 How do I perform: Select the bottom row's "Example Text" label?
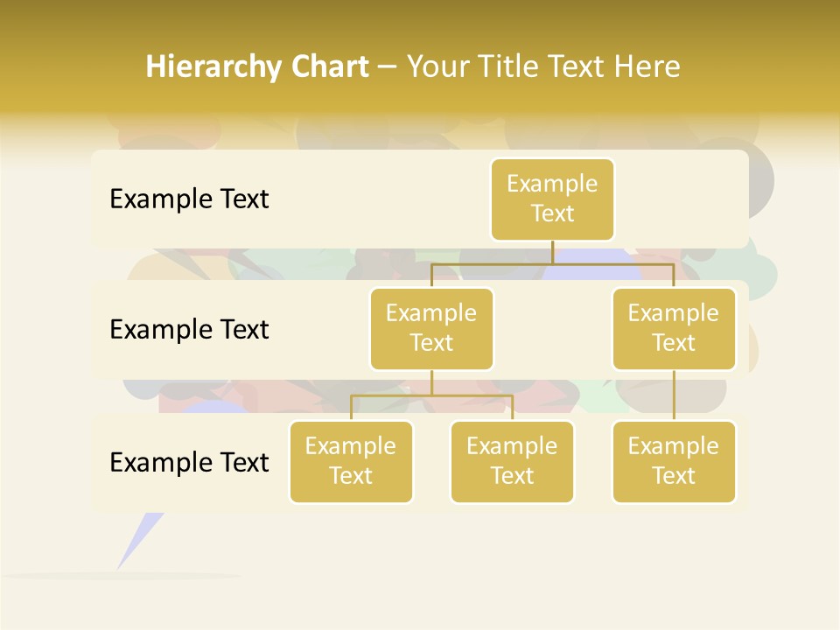(189, 462)
